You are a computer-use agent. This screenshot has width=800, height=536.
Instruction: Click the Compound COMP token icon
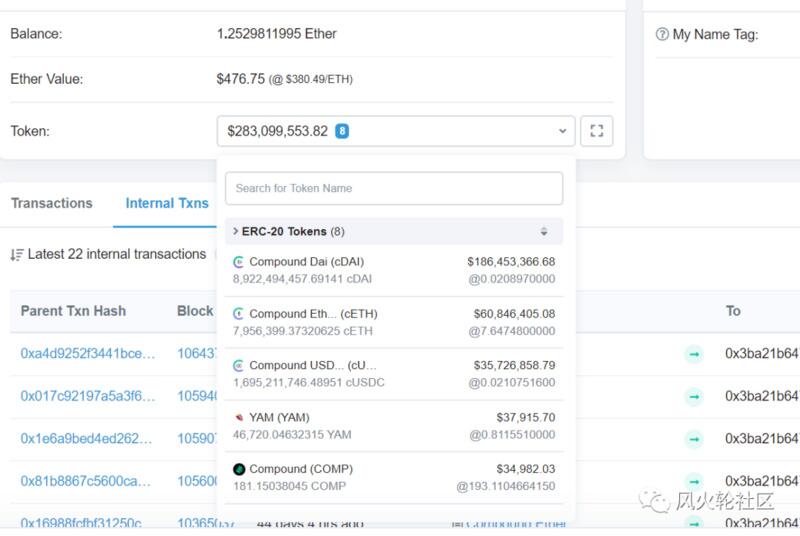[239, 469]
